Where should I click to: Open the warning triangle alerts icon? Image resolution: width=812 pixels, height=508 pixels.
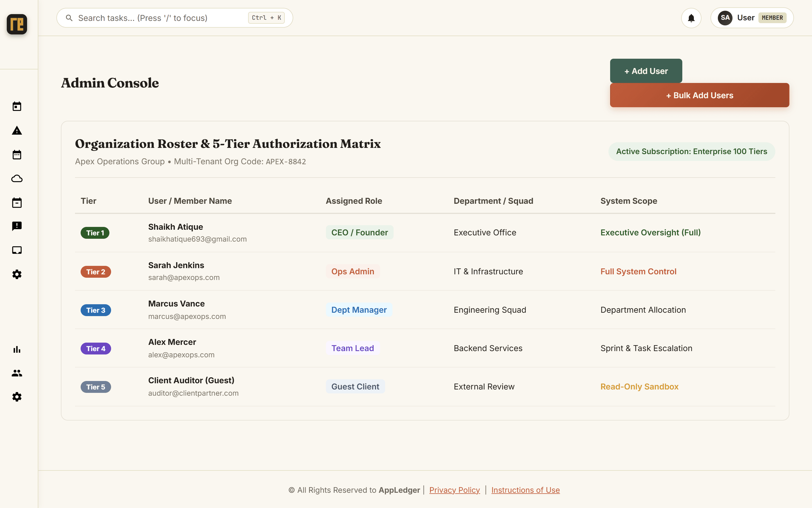click(17, 131)
